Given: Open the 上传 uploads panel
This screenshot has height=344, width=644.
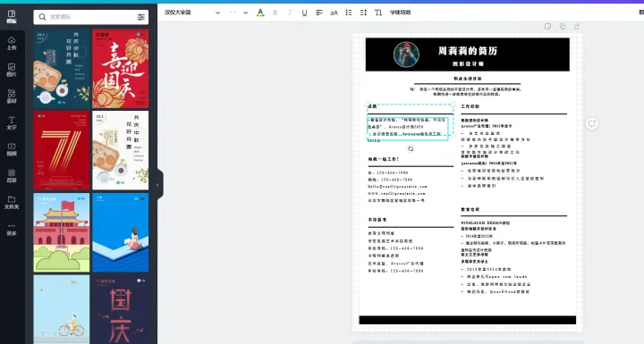Looking at the screenshot, I should click(x=12, y=43).
